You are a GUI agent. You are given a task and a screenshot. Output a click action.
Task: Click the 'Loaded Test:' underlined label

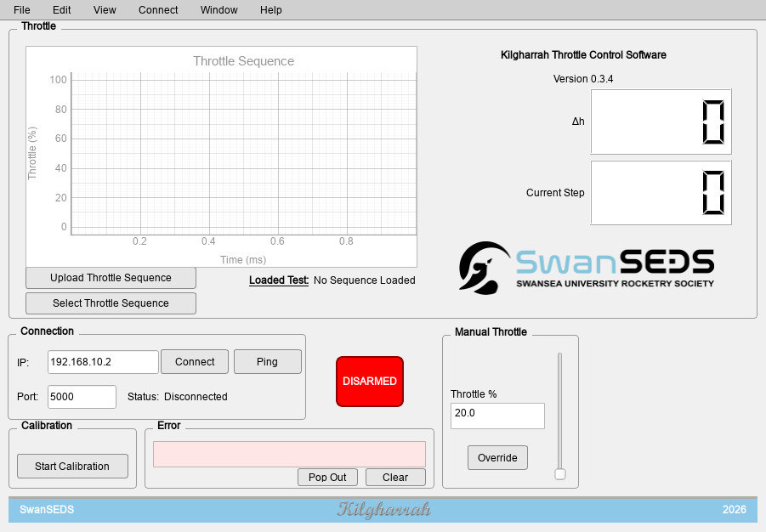[279, 280]
